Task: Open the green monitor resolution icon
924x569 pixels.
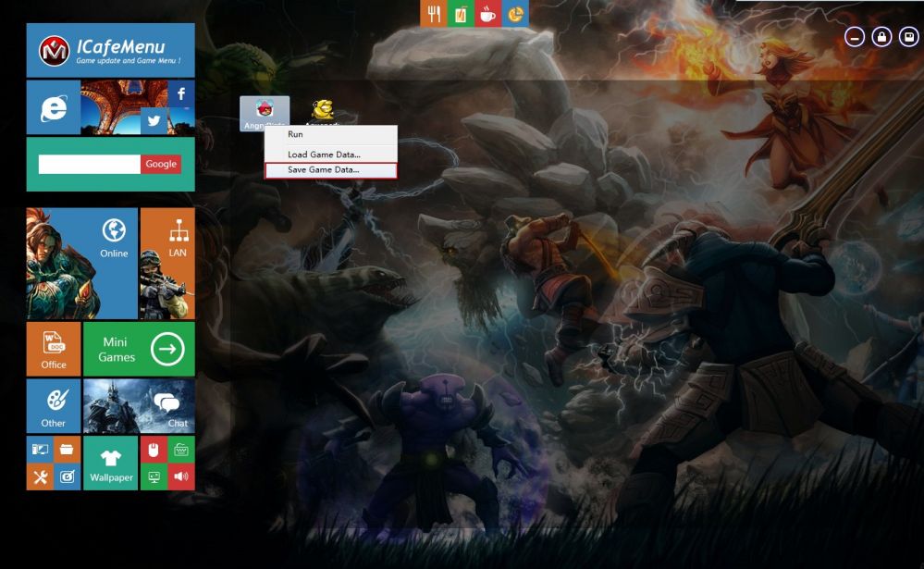Action: pyautogui.click(x=154, y=477)
